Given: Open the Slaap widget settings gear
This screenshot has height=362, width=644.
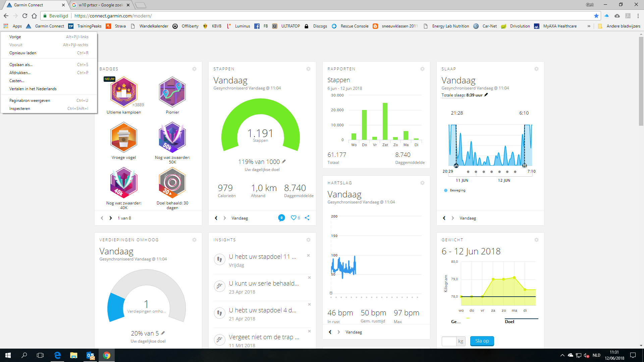Looking at the screenshot, I should coord(536,69).
